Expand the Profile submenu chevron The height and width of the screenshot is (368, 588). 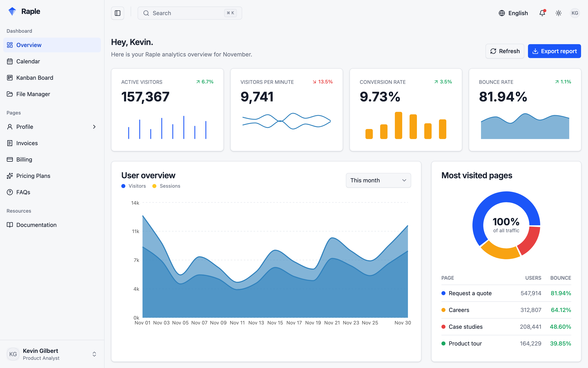point(94,127)
